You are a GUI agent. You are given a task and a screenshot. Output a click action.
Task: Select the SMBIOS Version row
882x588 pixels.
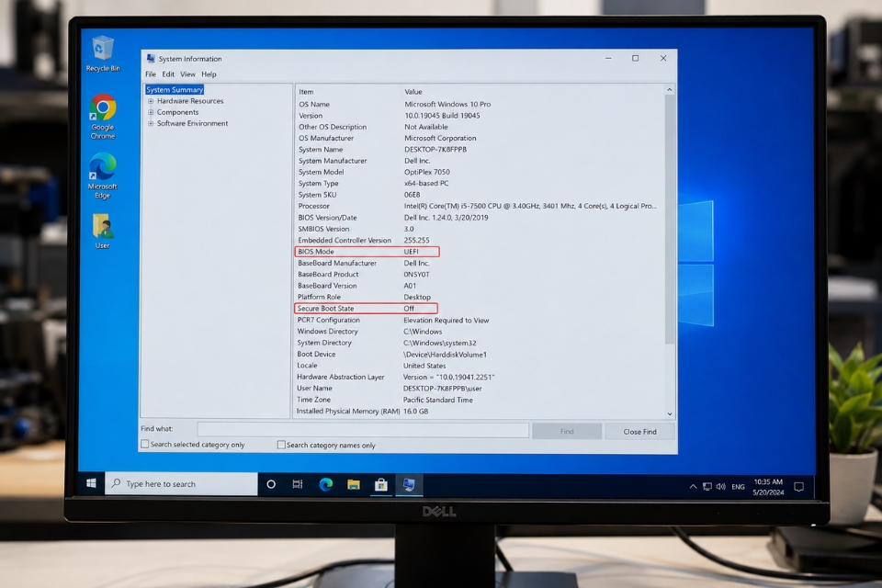point(479,229)
